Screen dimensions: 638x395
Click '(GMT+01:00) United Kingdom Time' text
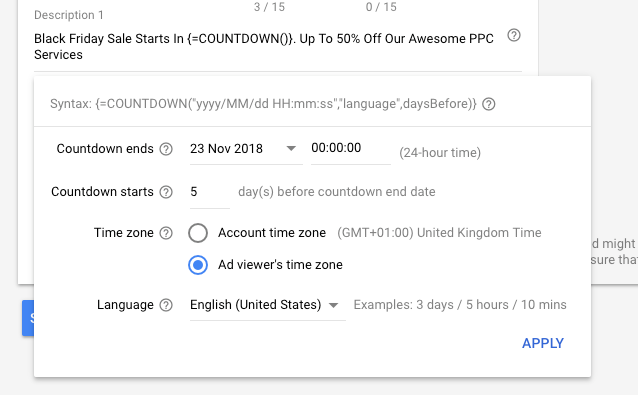click(x=439, y=233)
